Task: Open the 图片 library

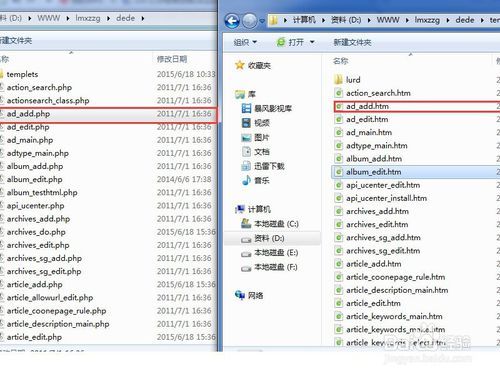Action: (x=255, y=137)
